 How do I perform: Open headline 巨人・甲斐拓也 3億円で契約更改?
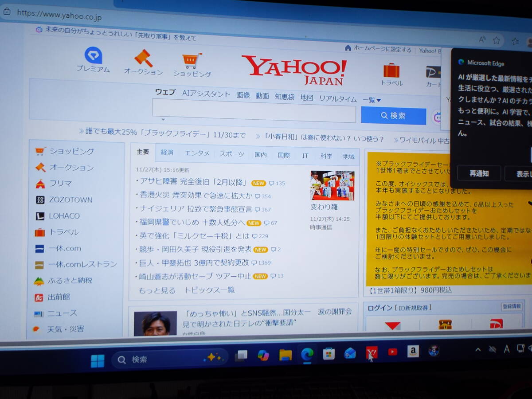click(194, 262)
